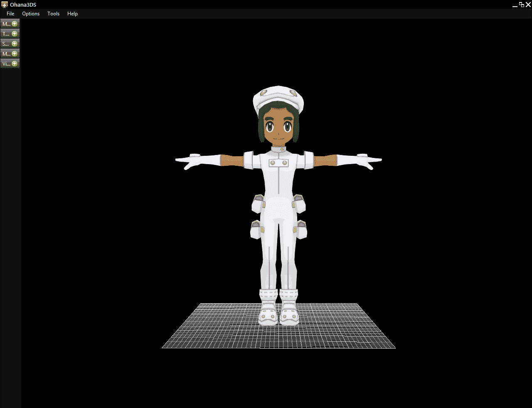Open the Options menu
The width and height of the screenshot is (532, 408).
pyautogui.click(x=31, y=14)
